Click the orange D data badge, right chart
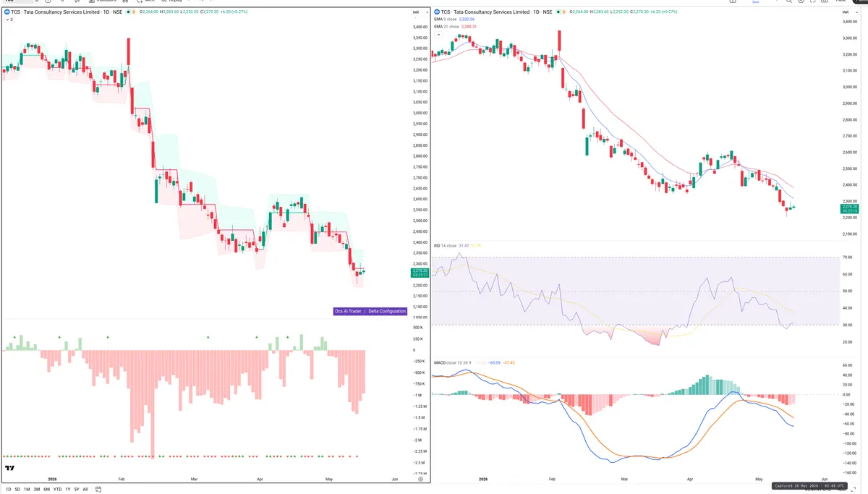Image resolution: width=868 pixels, height=494 pixels. 564,12
